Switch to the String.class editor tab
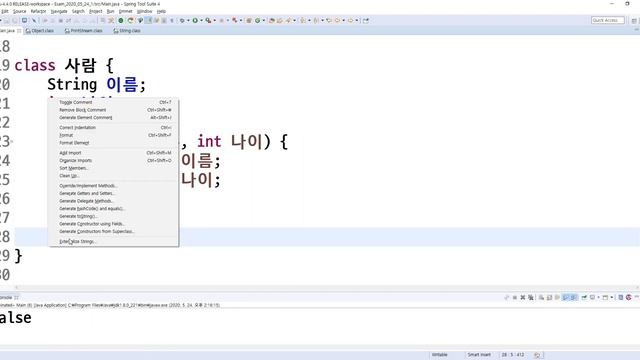 pyautogui.click(x=127, y=31)
